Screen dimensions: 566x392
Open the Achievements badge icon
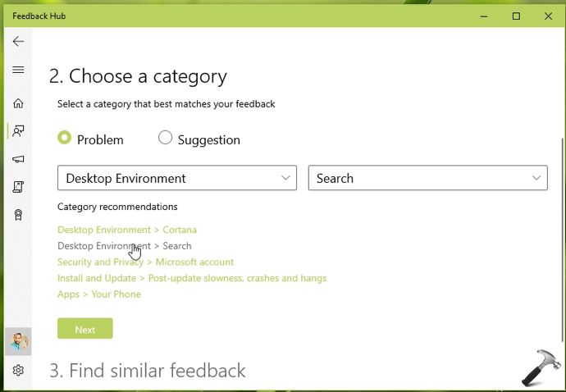coord(18,215)
